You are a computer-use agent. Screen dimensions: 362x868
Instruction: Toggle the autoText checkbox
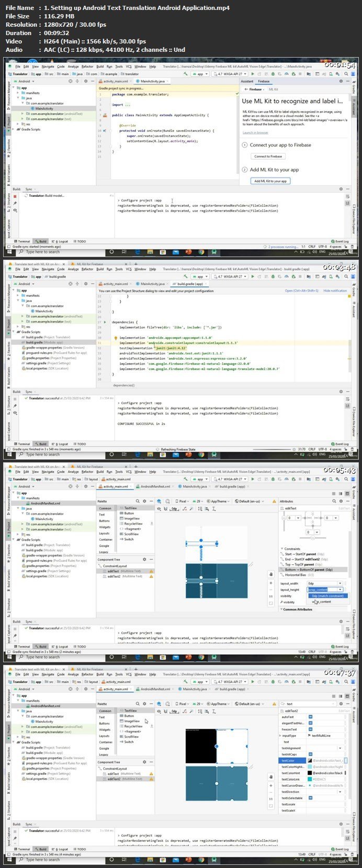tap(310, 717)
